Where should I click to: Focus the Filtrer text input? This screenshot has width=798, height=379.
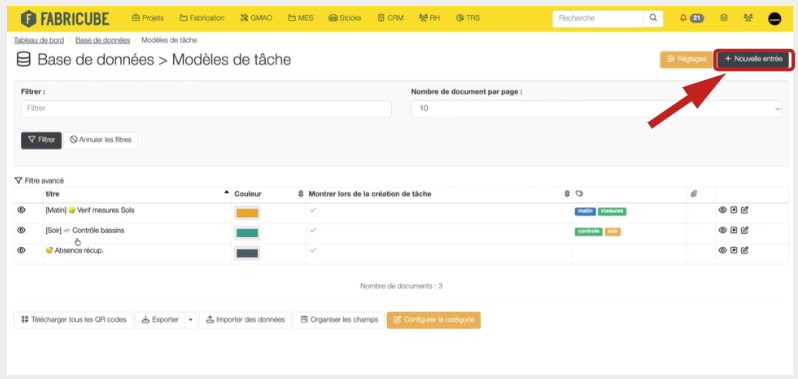pos(206,108)
